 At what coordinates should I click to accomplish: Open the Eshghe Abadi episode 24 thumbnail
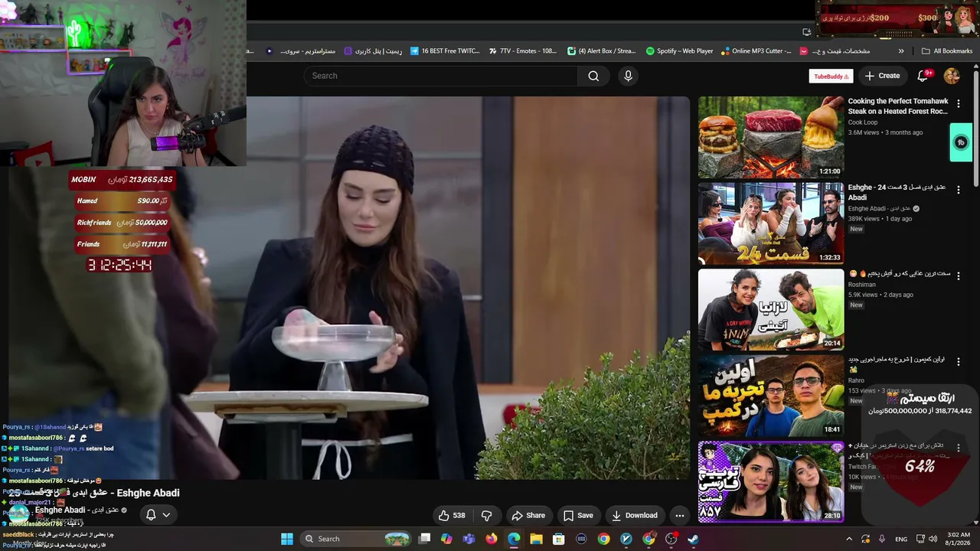[771, 223]
